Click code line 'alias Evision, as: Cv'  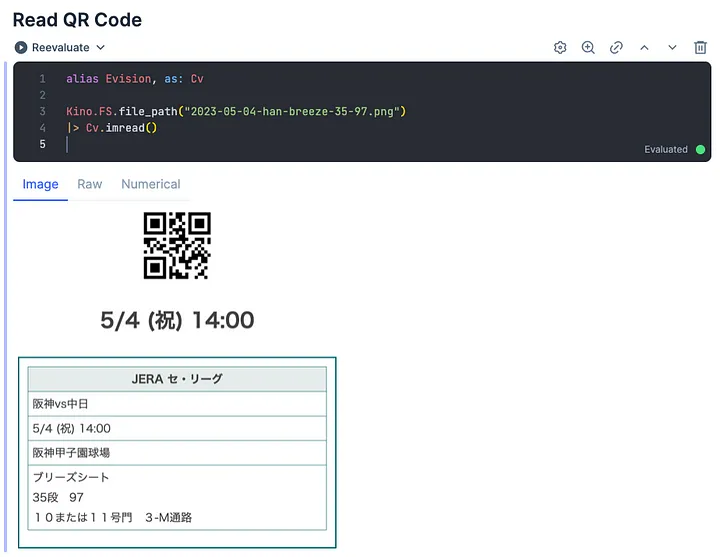[x=135, y=79]
